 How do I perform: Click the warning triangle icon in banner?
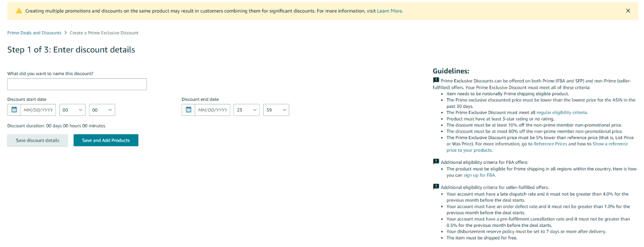tap(19, 11)
